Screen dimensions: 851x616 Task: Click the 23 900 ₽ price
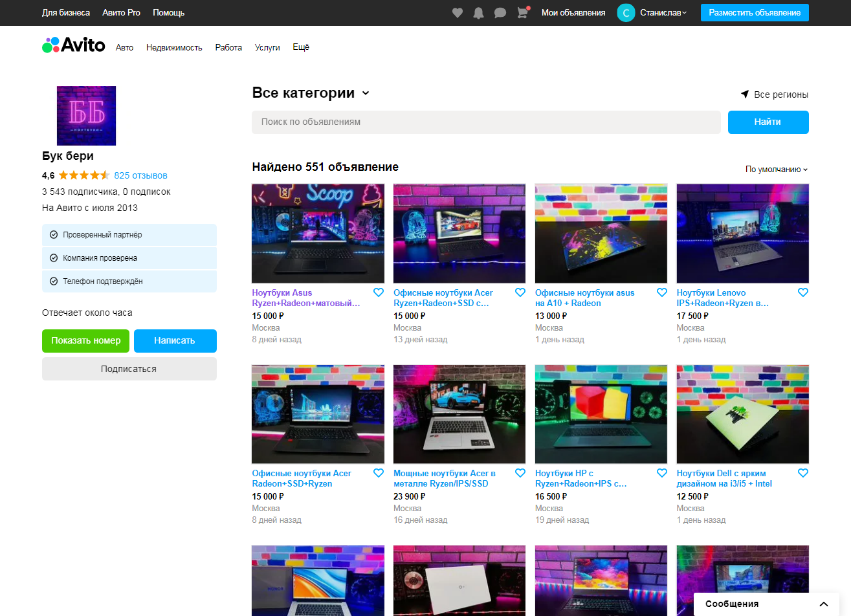[410, 496]
